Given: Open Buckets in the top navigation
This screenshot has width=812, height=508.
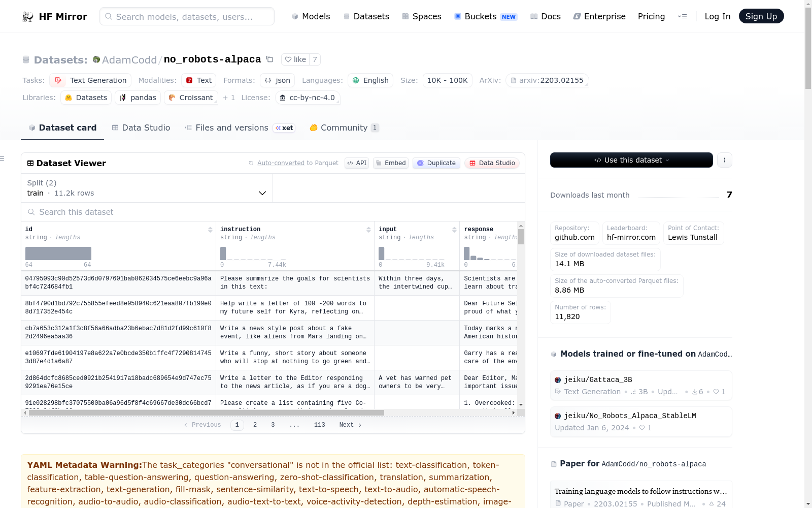Looking at the screenshot, I should tap(486, 16).
